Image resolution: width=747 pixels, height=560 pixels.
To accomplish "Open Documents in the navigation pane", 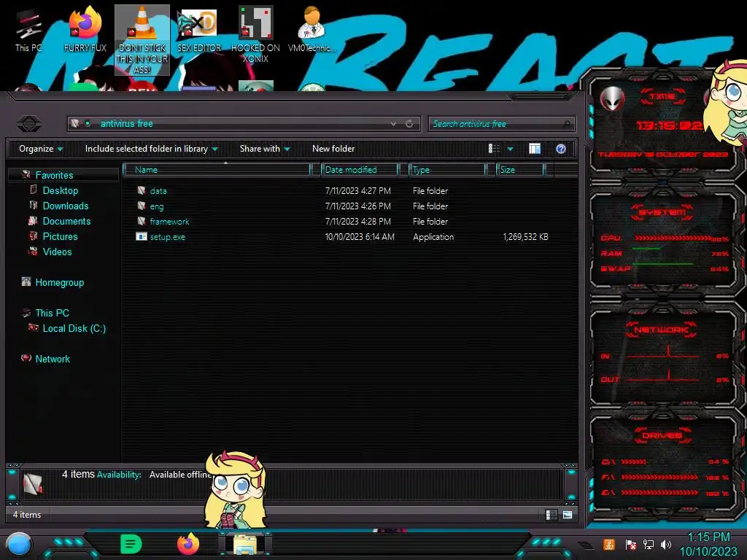I will 66,221.
